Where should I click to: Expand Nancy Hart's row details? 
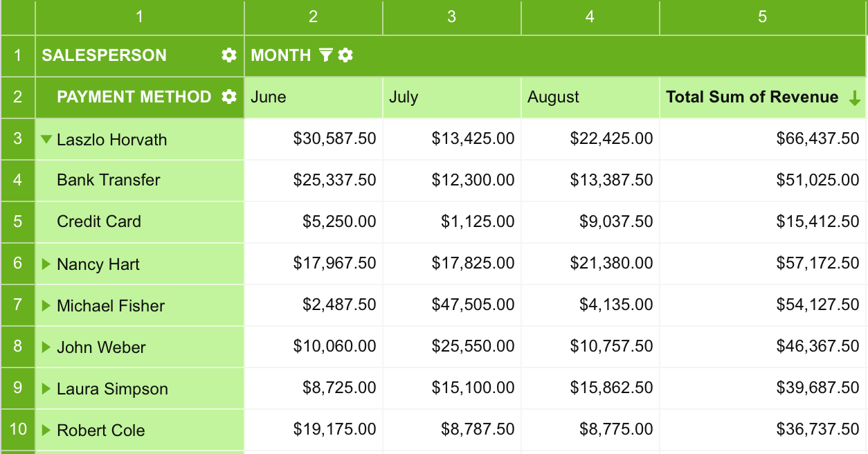click(46, 264)
